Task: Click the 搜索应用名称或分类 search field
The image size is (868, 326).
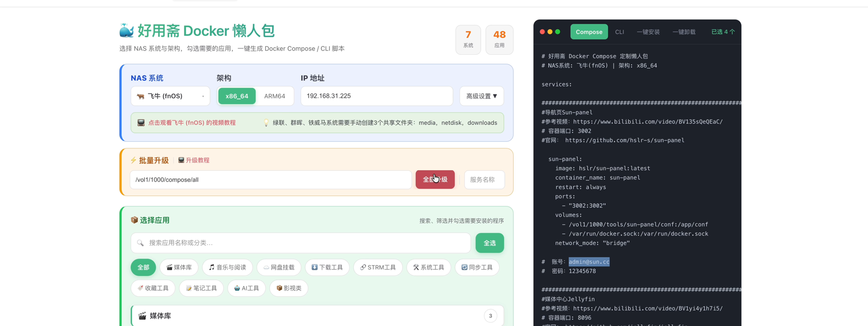Action: pos(301,243)
